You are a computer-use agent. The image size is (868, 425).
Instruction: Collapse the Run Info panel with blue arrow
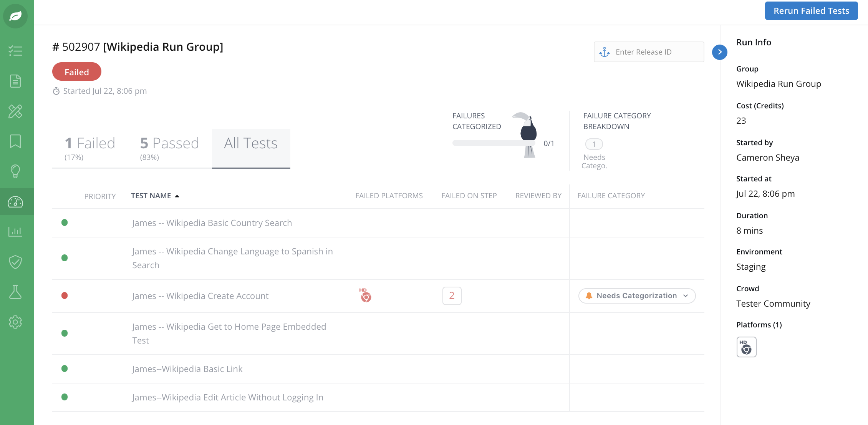point(719,52)
